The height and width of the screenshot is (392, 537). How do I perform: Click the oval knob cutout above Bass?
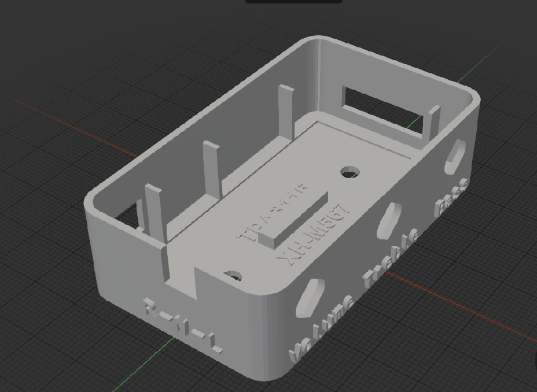click(x=455, y=157)
